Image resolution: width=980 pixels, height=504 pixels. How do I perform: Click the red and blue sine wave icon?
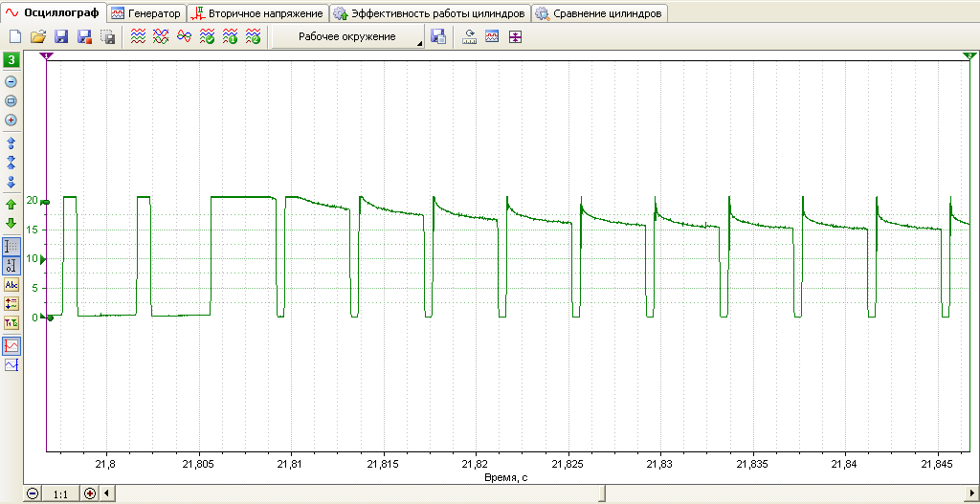click(184, 37)
